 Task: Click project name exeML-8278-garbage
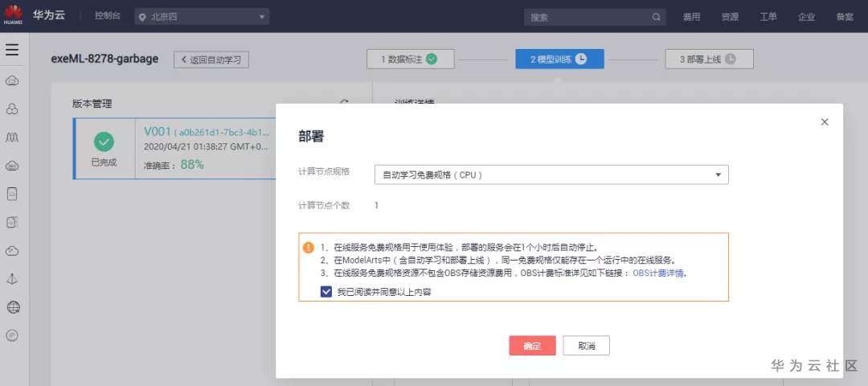pyautogui.click(x=104, y=59)
